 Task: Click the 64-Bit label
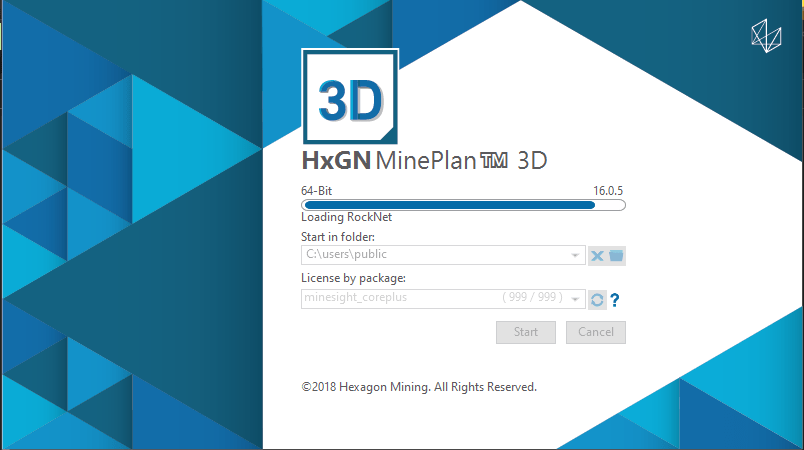coord(316,191)
